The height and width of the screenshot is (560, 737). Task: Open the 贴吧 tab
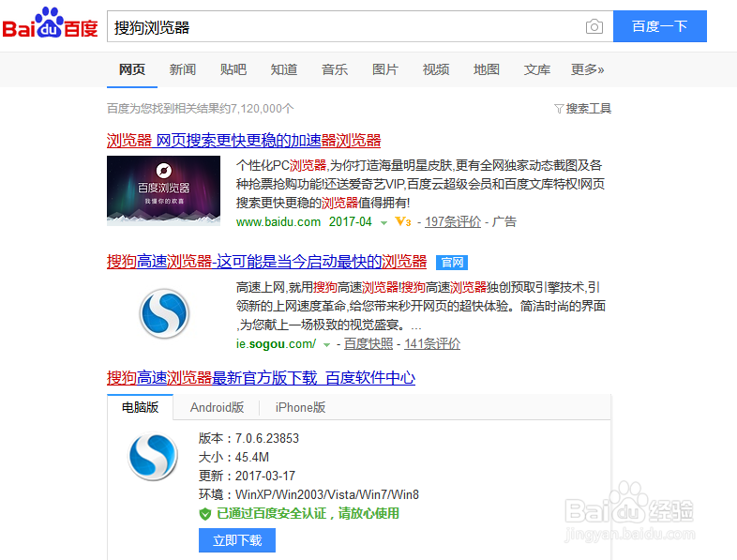tap(233, 69)
